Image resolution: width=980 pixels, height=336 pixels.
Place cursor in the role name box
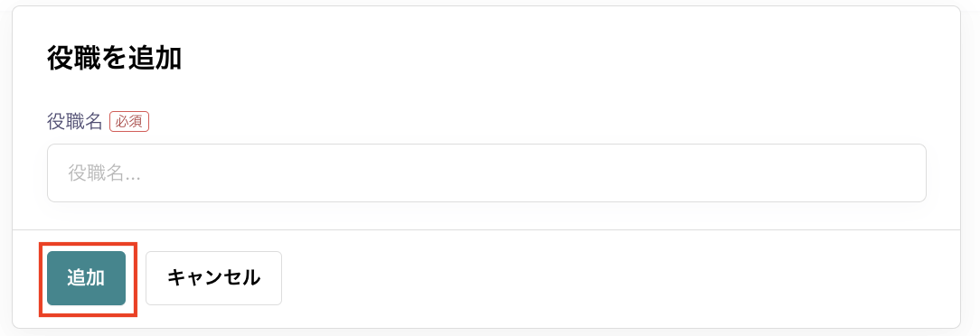tap(487, 173)
